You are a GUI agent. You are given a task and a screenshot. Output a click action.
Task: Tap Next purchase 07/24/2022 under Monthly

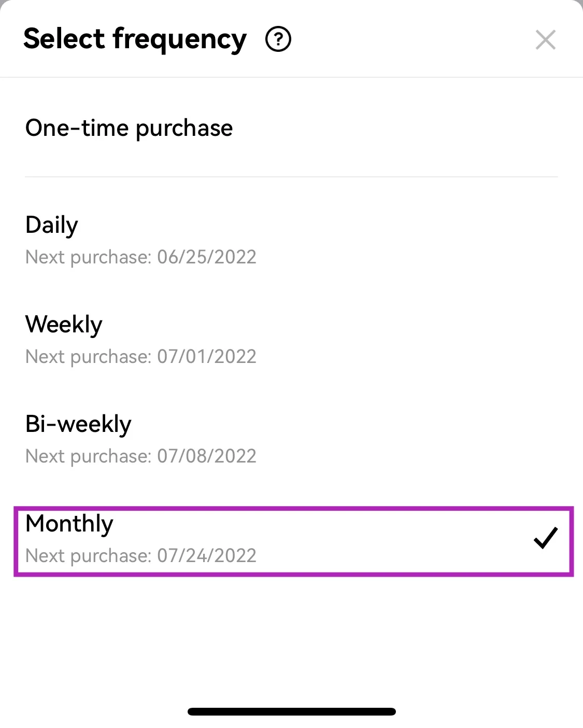(x=141, y=556)
